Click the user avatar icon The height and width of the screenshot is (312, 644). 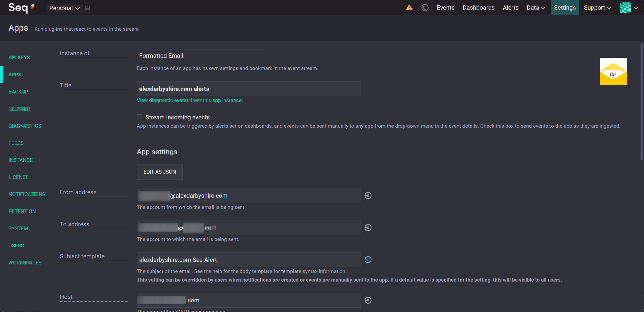click(625, 7)
